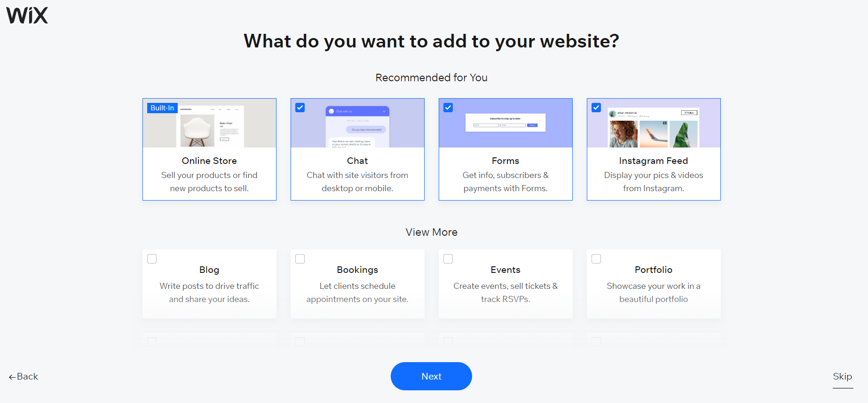Go back using the Back link
868x403 pixels.
(24, 377)
